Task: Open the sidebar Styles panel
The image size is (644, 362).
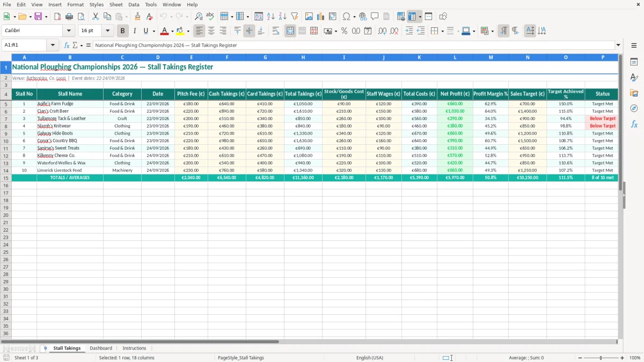Action: click(634, 78)
